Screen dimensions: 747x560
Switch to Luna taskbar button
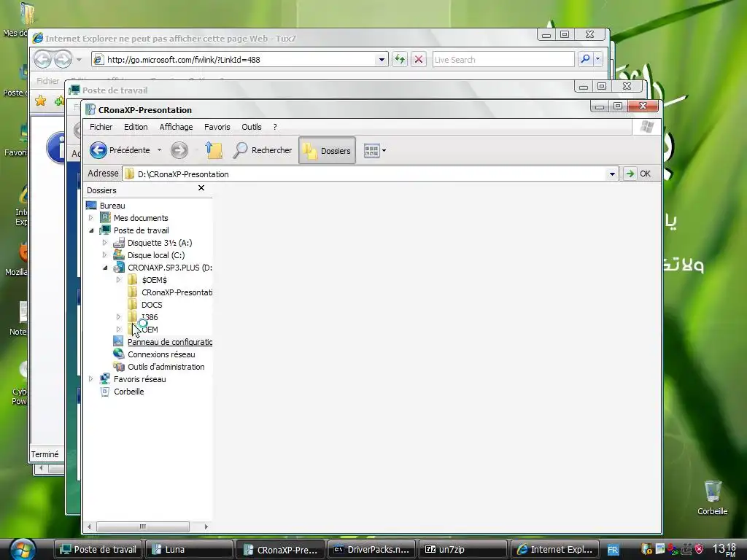(189, 550)
